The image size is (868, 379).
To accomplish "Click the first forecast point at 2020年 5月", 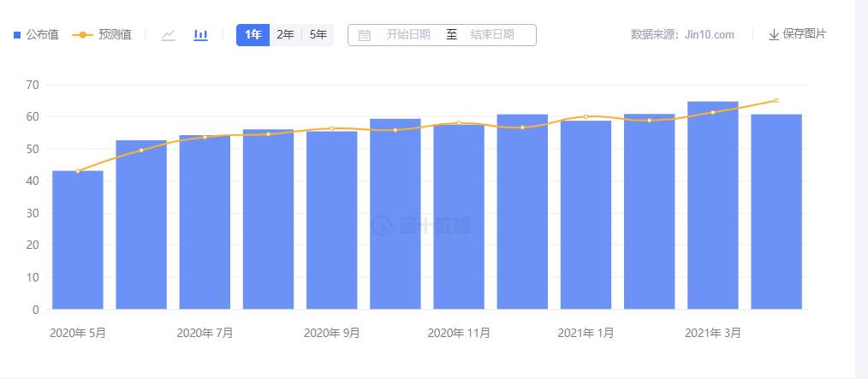I will point(78,171).
